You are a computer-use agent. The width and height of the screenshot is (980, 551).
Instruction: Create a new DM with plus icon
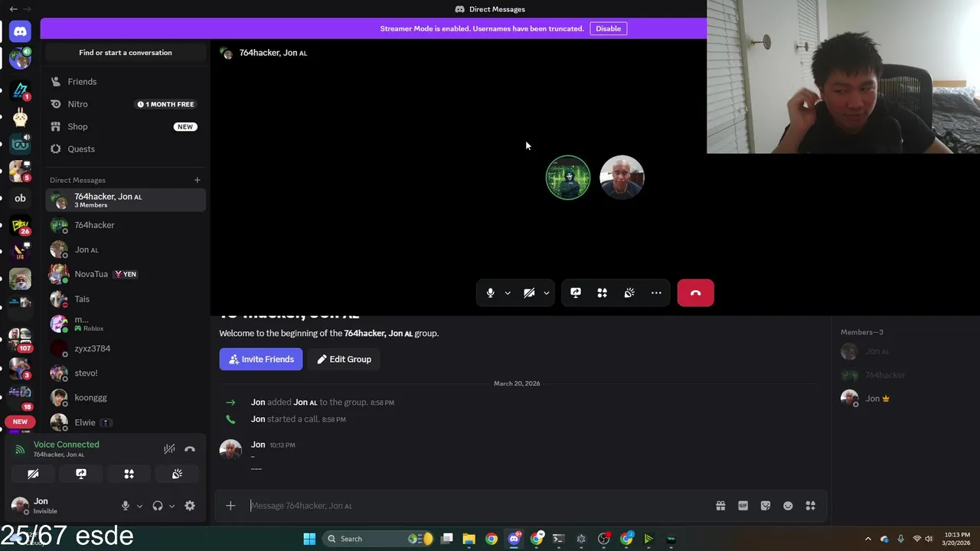pyautogui.click(x=197, y=180)
